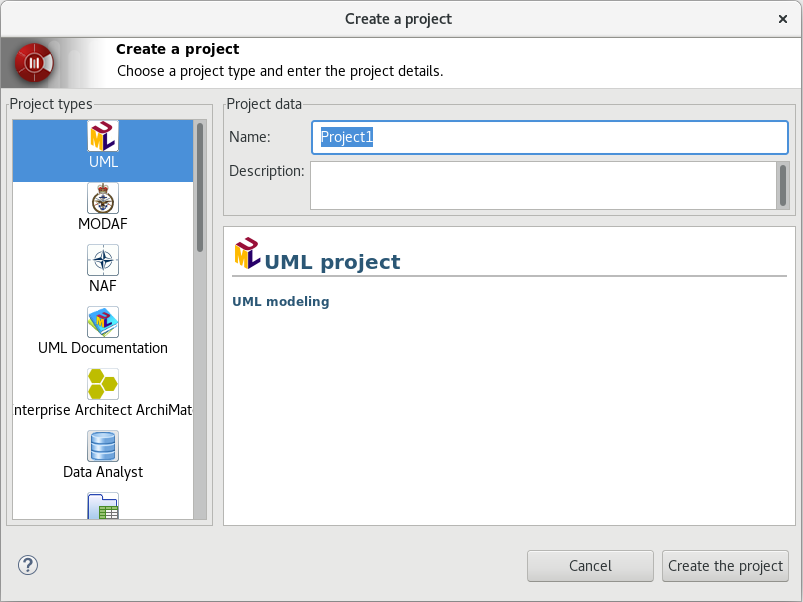Close the Create a project dialog
The image size is (803, 602).
click(x=783, y=18)
